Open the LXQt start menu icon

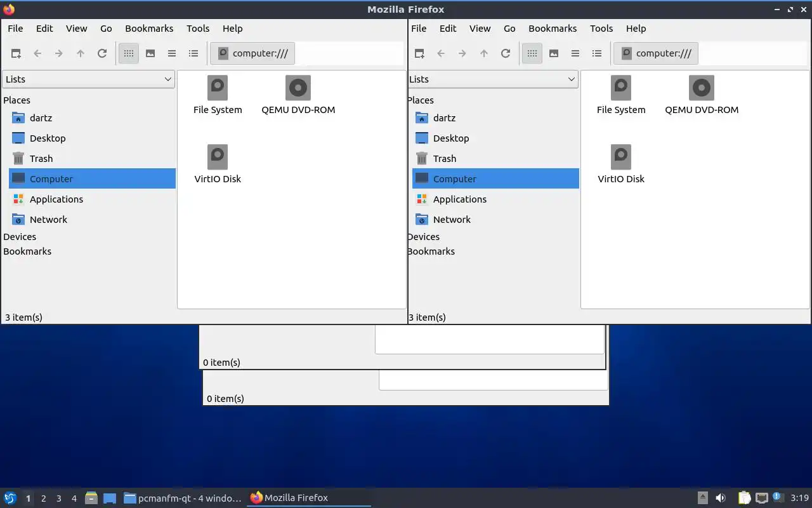click(10, 498)
